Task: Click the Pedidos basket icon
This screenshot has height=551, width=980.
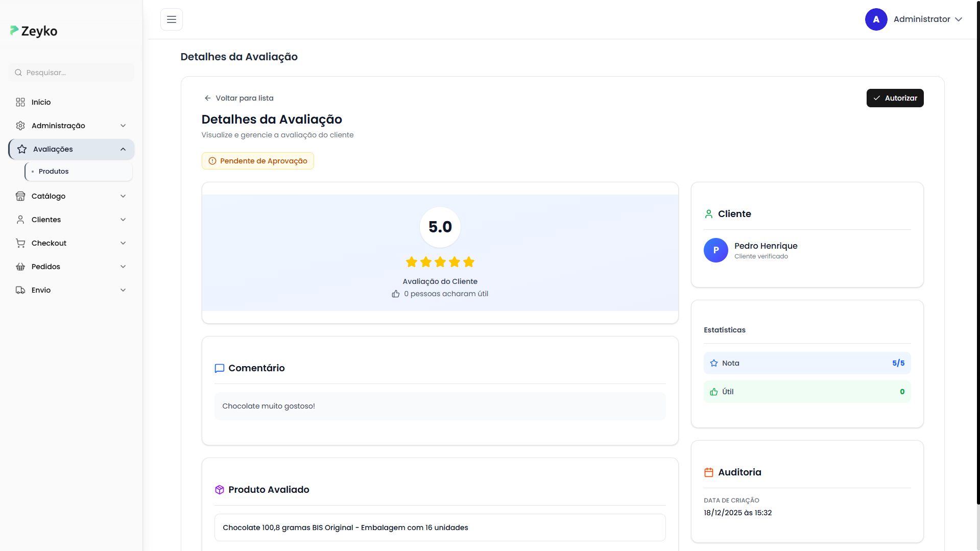Action: [x=20, y=267]
